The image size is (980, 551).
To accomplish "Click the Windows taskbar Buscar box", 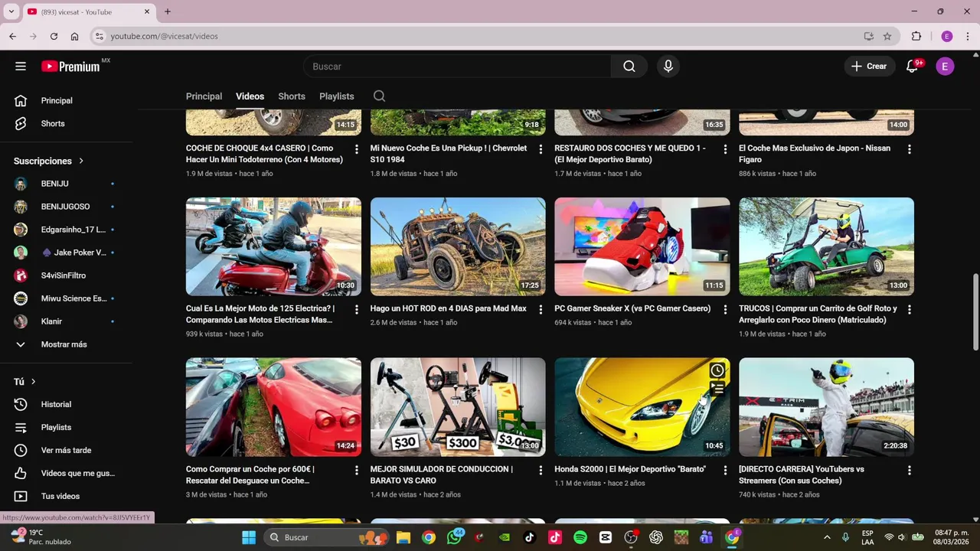I will 327,537.
